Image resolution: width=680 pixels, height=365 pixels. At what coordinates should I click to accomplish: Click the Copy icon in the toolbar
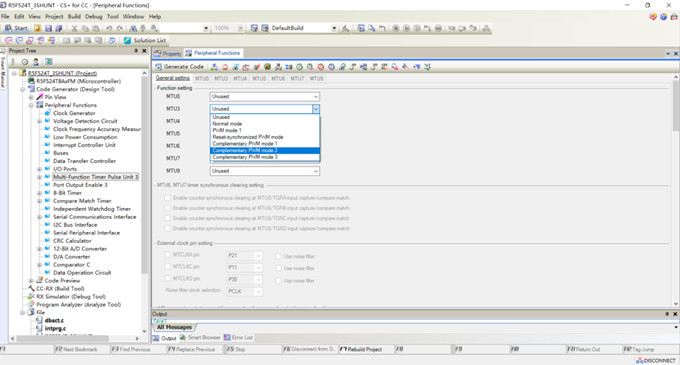coord(85,28)
